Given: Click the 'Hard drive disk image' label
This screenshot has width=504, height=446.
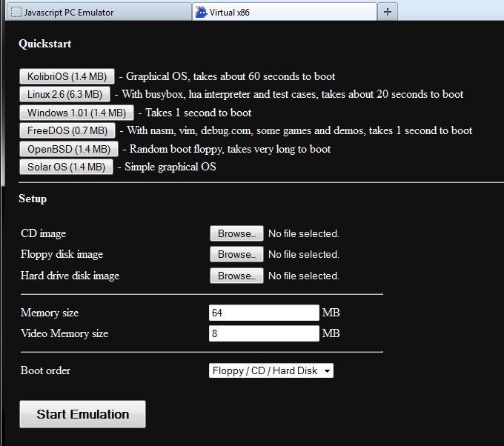Looking at the screenshot, I should (70, 276).
